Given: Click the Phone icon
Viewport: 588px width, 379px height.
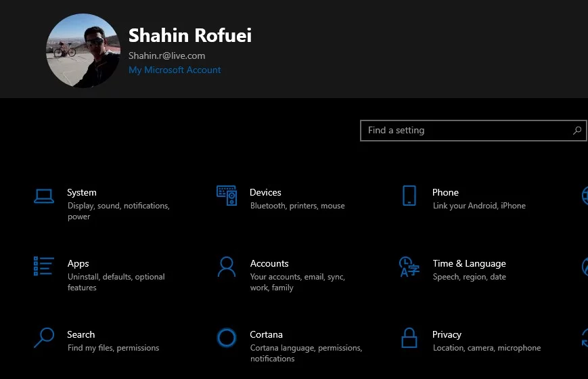Looking at the screenshot, I should pyautogui.click(x=409, y=196).
